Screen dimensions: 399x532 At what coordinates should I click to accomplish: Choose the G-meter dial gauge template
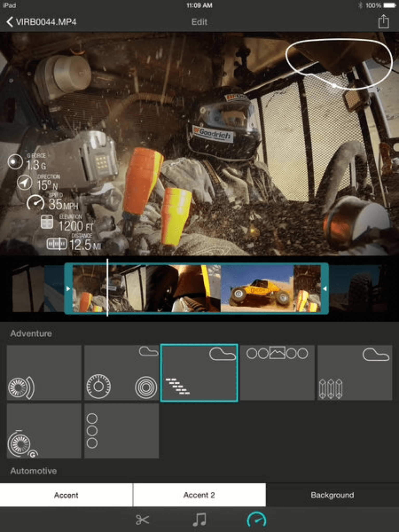[44, 431]
